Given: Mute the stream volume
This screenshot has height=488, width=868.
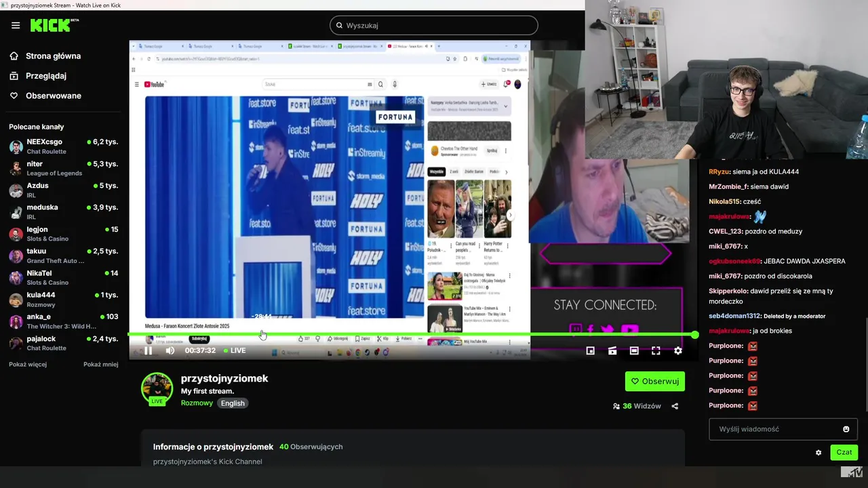Looking at the screenshot, I should tap(170, 350).
